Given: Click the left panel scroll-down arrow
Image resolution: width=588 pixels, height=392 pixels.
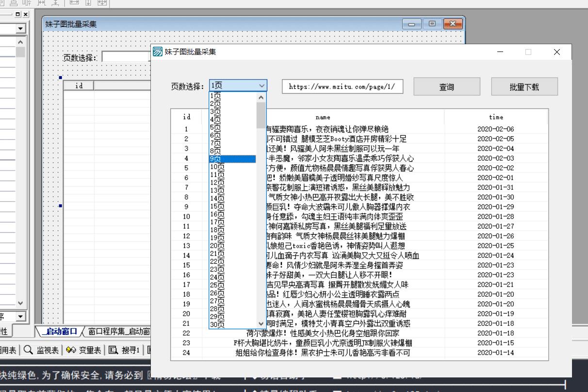Looking at the screenshot, I should point(20,303).
